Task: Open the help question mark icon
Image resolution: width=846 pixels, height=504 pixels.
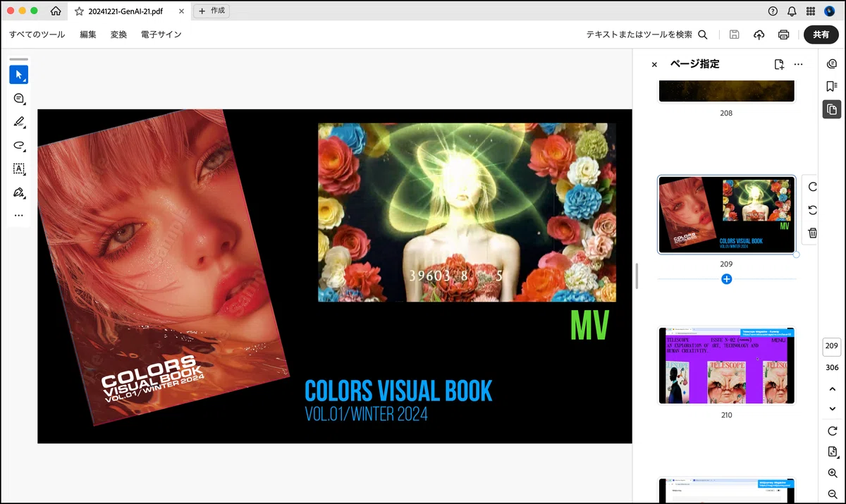Action: coord(773,11)
